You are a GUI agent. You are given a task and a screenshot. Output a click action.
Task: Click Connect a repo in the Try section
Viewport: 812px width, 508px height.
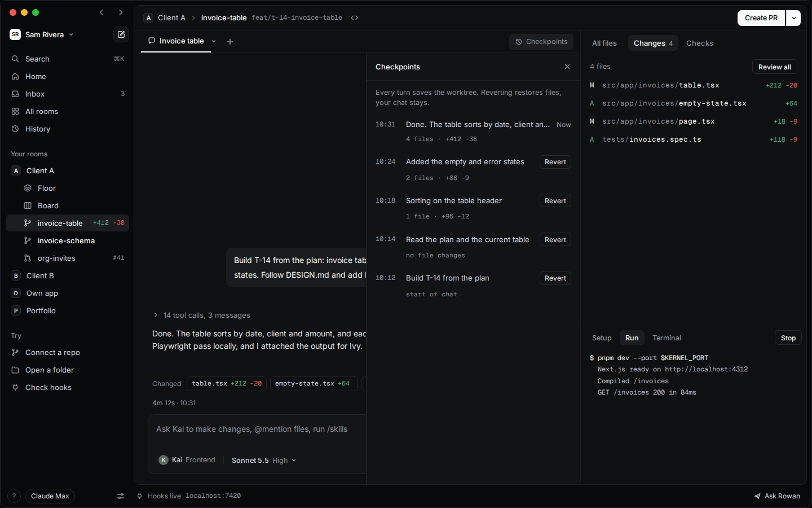pos(68,352)
